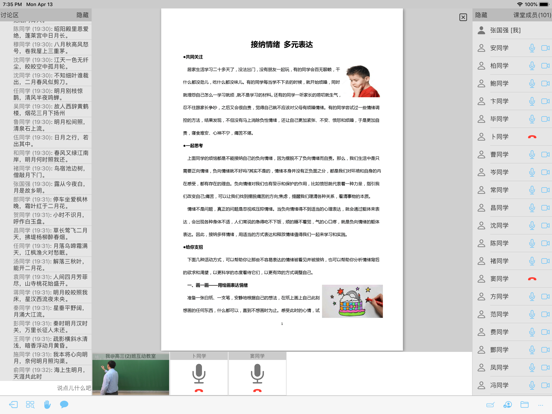Open the chat bubble icon
Screen dimensions: 552x414
(64, 404)
